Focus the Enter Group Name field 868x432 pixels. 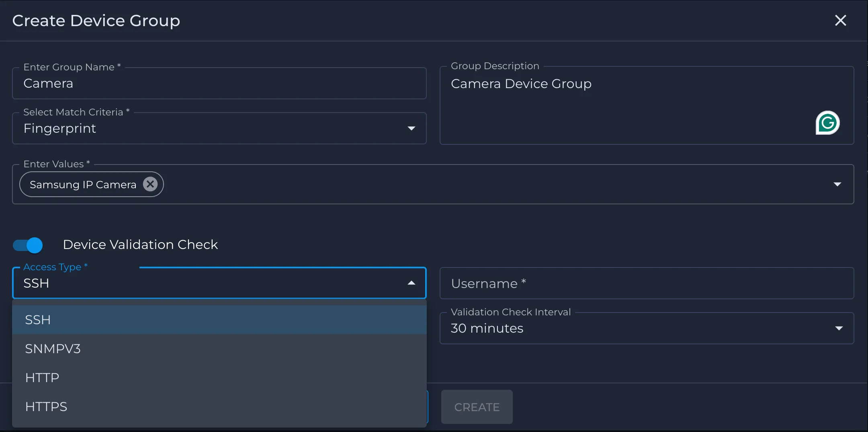[219, 83]
